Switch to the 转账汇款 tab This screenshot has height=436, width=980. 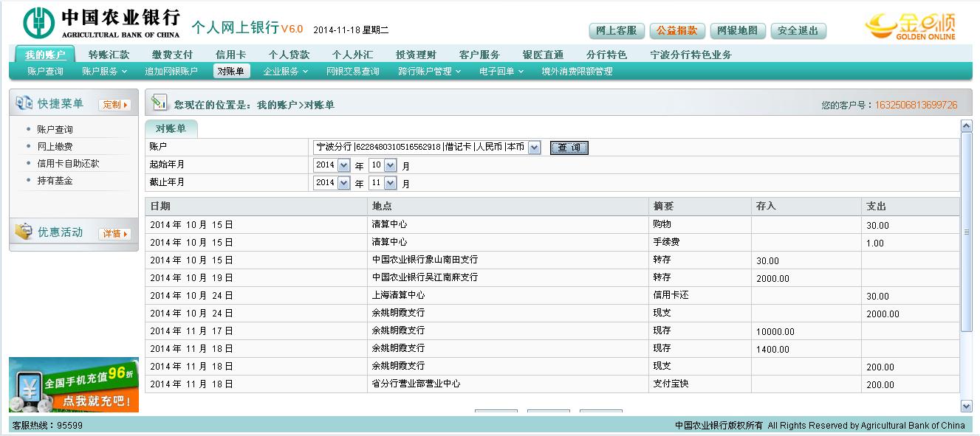(109, 55)
